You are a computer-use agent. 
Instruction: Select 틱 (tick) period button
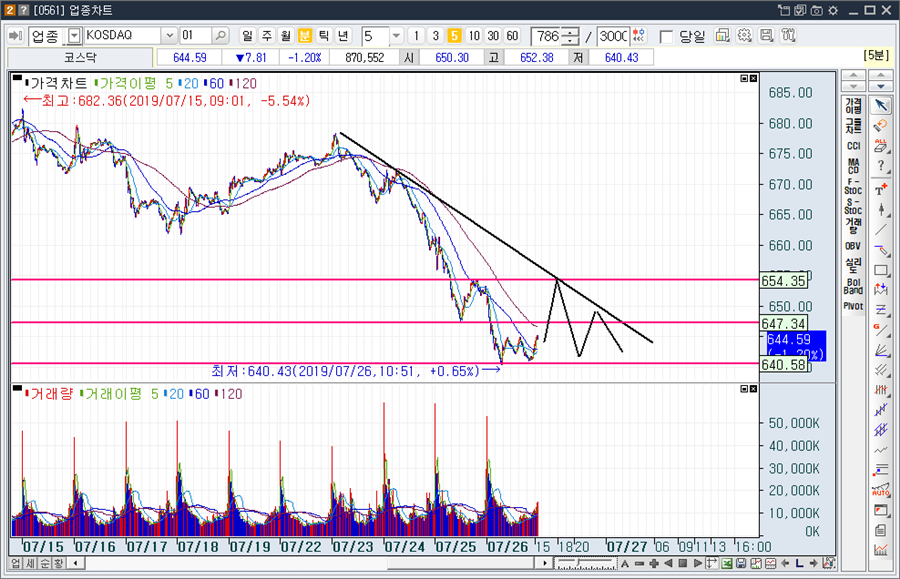point(324,36)
